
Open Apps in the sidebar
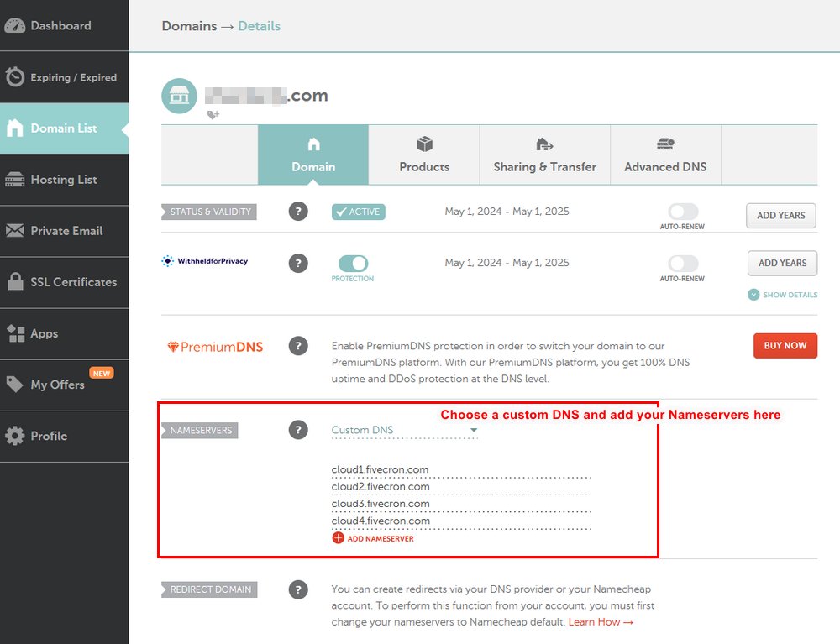tap(65, 333)
